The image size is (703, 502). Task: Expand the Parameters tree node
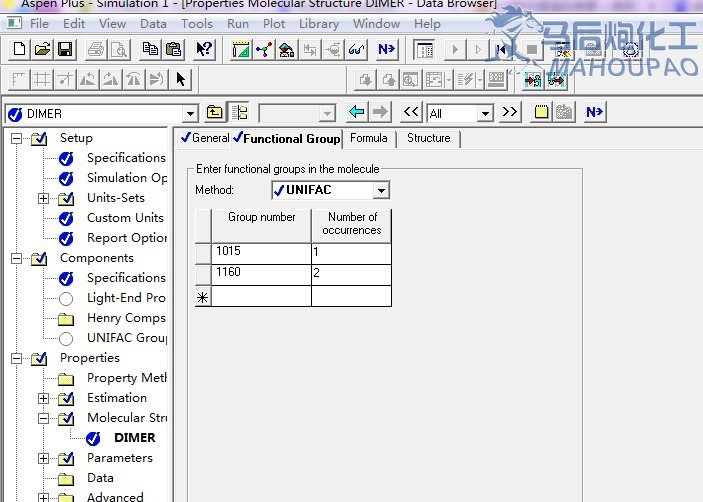(x=43, y=458)
